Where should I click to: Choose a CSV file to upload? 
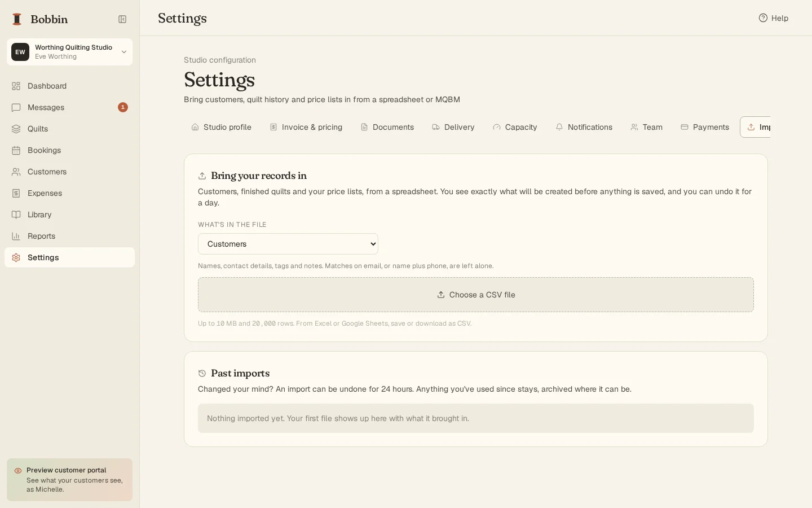(x=476, y=295)
